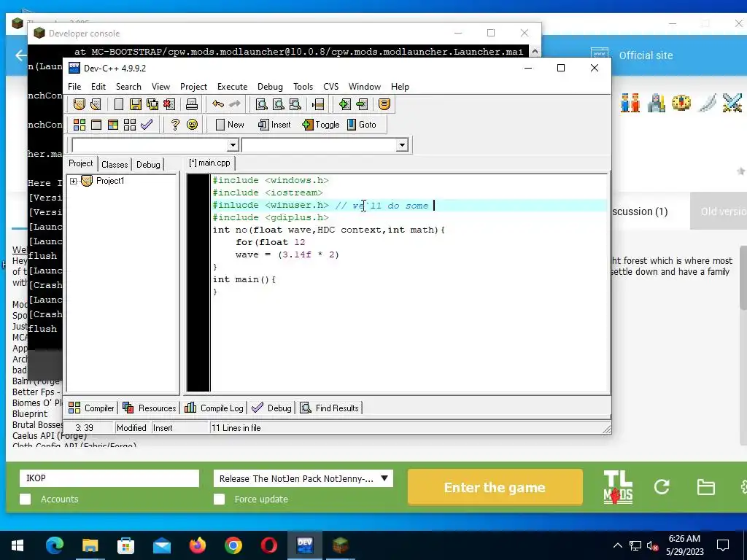Open the File menu in Dev-C++
Viewport: 747px width, 560px height.
74,87
